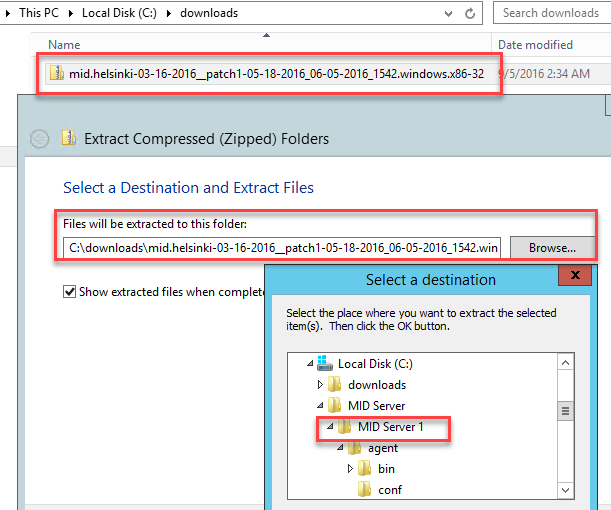This screenshot has width=611, height=510.
Task: Click the Local Disk (C:) drive icon
Action: [325, 363]
